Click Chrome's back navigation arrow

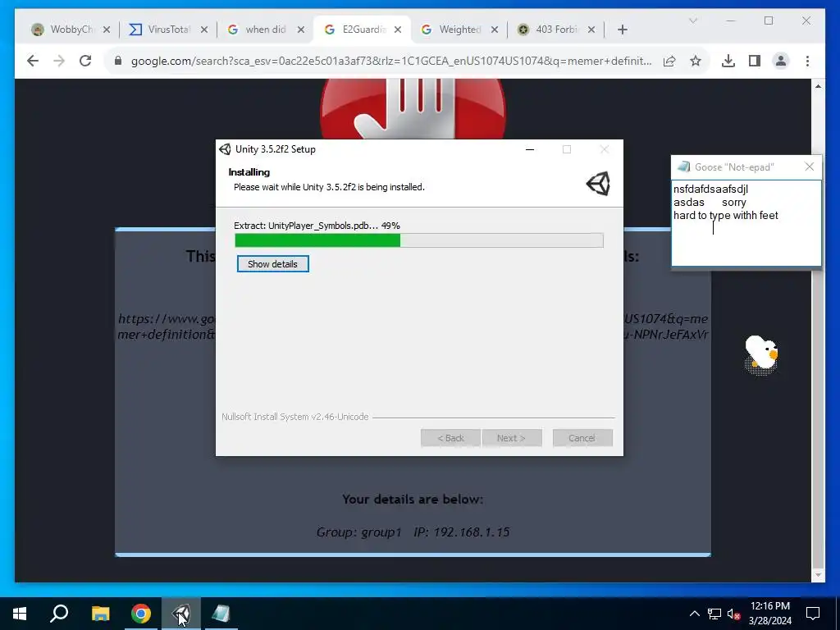(x=33, y=61)
